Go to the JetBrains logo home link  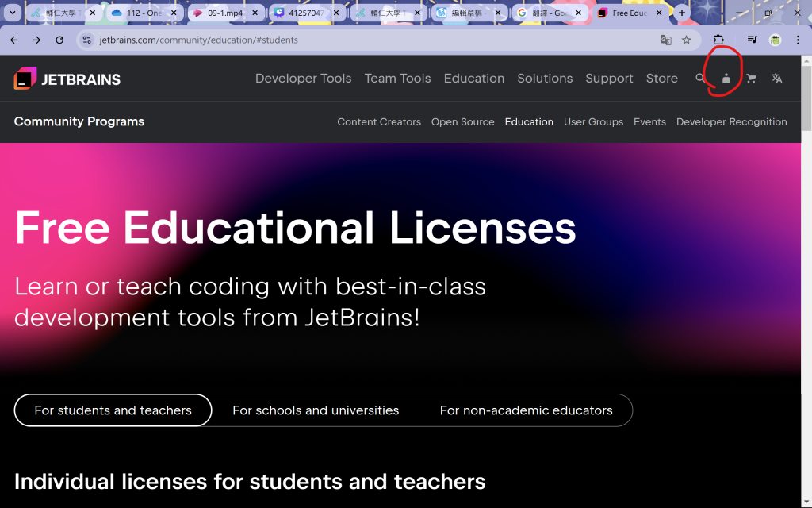(x=67, y=79)
